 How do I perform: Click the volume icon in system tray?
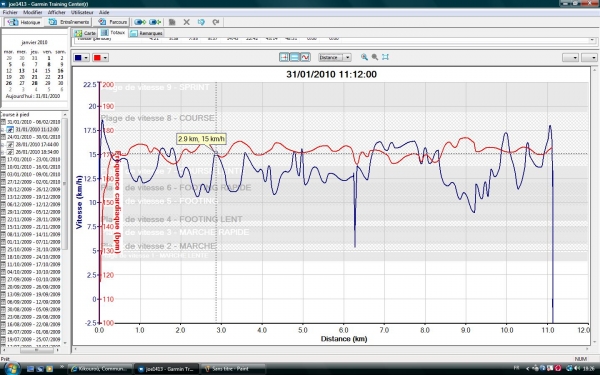[x=576, y=368]
